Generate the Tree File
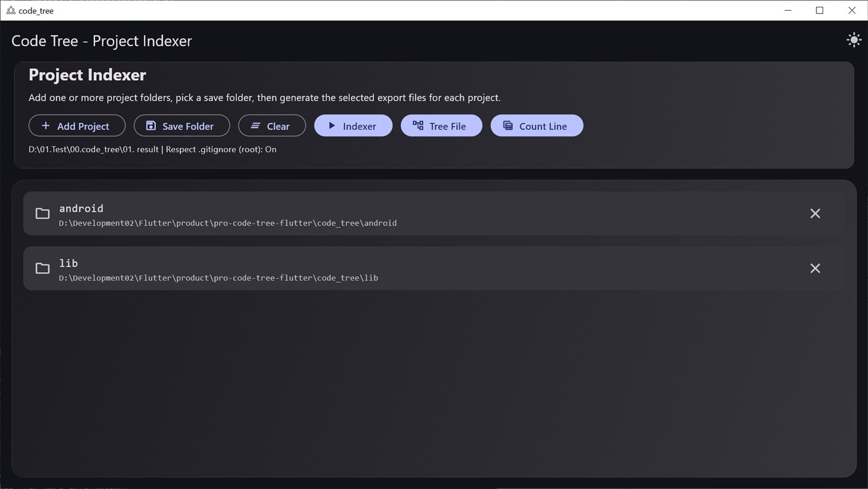This screenshot has height=489, width=868. pyautogui.click(x=442, y=126)
